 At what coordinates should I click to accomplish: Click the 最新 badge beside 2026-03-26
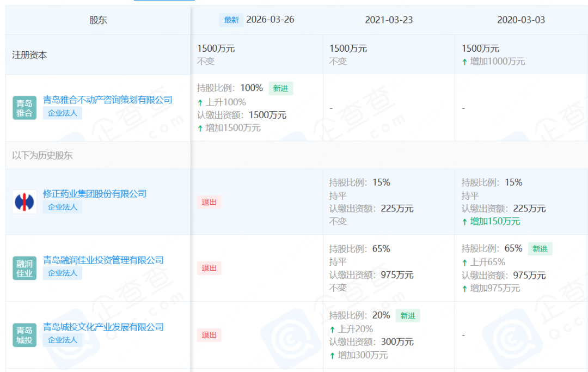point(231,20)
